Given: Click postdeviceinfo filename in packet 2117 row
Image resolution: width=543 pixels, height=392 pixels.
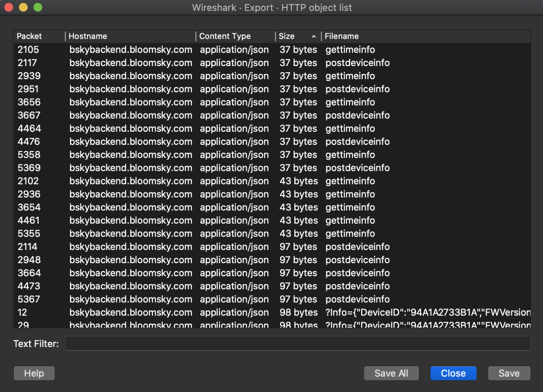Looking at the screenshot, I should point(358,63).
